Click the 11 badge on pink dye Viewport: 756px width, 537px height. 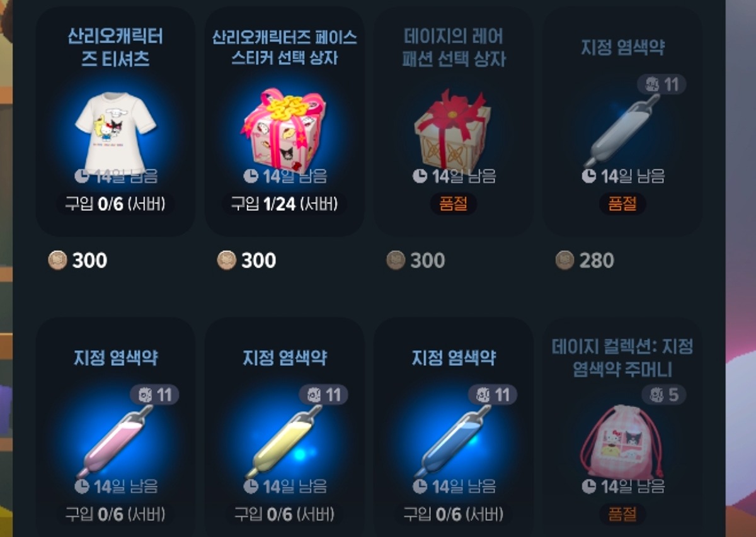tap(154, 395)
